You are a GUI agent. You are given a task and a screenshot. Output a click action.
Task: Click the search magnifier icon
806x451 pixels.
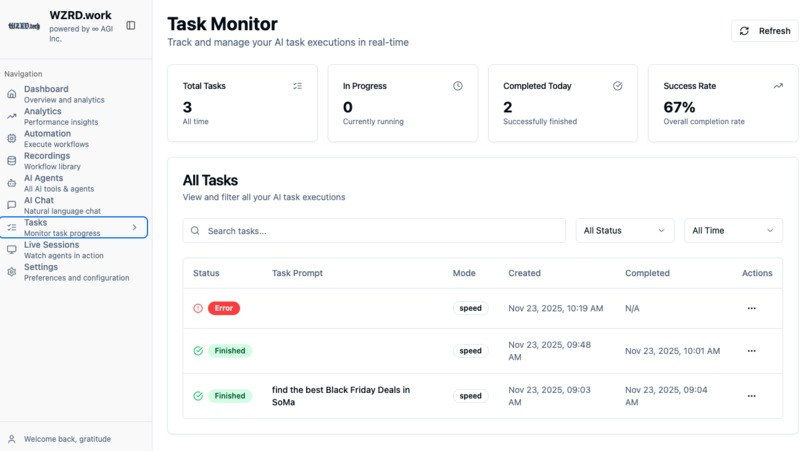[195, 230]
